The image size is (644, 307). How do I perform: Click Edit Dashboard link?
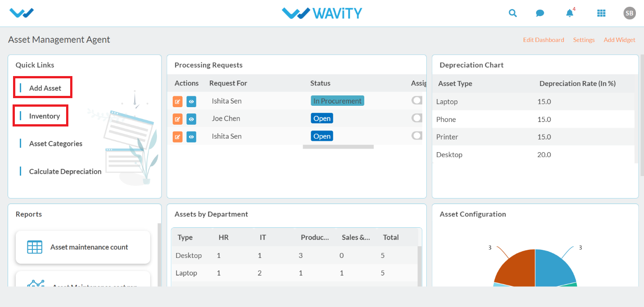click(543, 40)
